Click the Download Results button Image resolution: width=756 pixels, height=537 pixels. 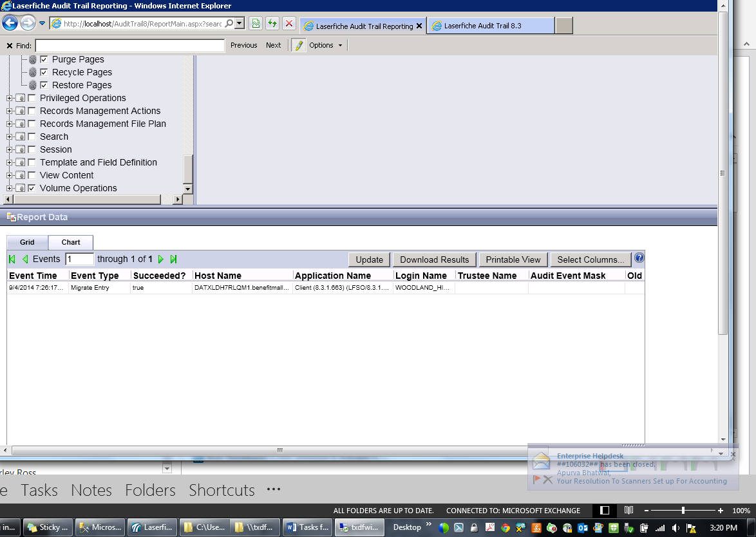click(435, 260)
